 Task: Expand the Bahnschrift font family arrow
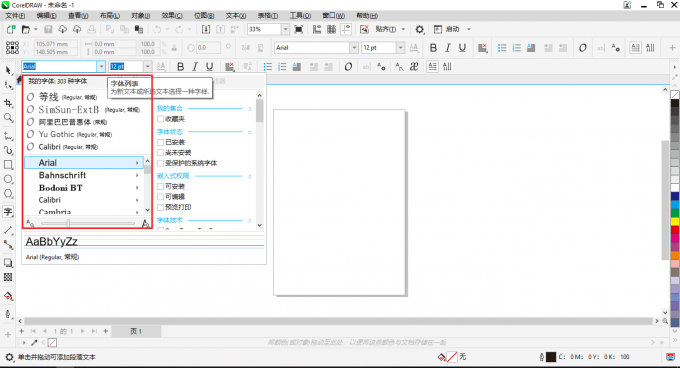(x=137, y=176)
